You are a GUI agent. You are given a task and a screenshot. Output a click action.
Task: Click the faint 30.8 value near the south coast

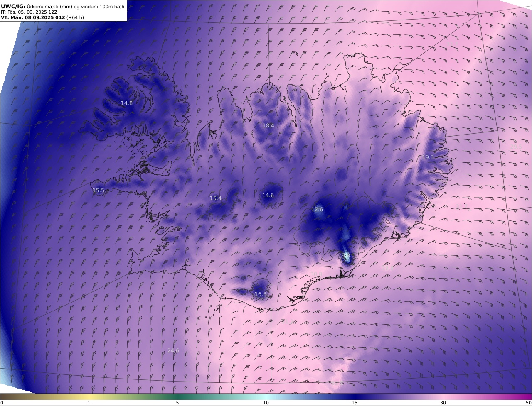click(x=316, y=274)
